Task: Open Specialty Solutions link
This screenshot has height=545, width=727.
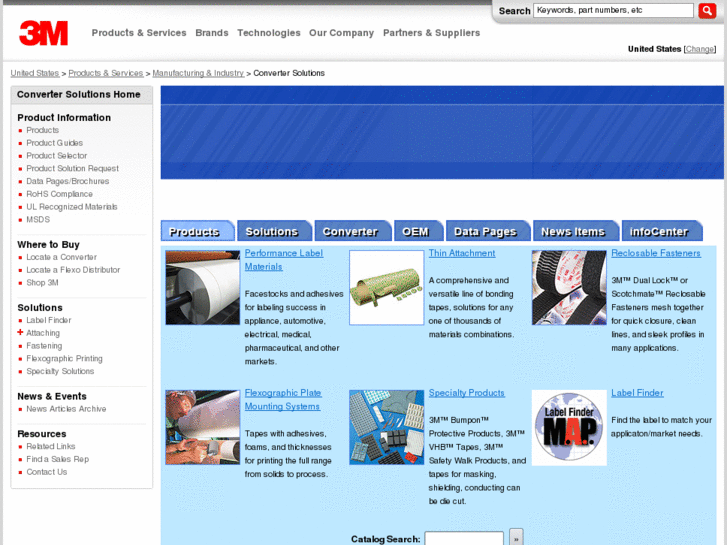Action: [60, 371]
